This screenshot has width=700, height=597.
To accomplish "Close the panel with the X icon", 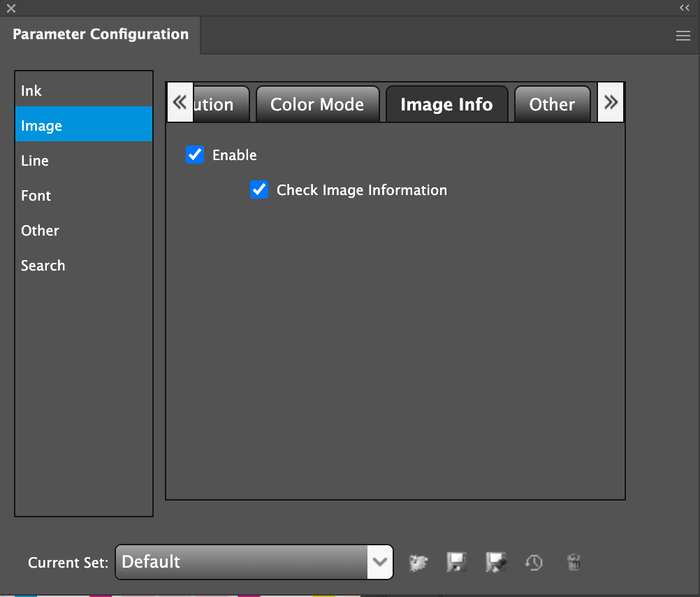I will [11, 8].
